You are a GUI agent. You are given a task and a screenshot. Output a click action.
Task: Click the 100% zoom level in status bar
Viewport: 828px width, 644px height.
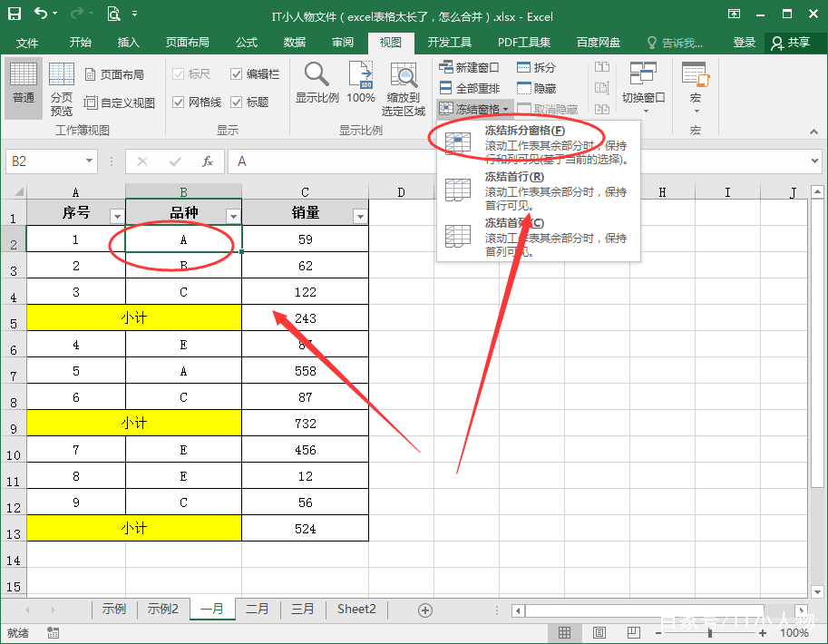pos(794,633)
